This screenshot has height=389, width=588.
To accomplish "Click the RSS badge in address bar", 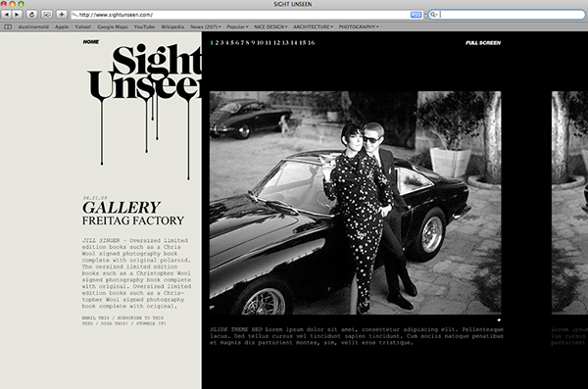I will (416, 15).
